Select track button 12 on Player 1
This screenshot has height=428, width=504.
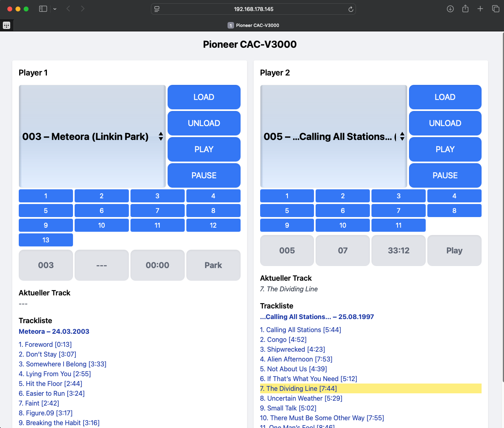(213, 225)
